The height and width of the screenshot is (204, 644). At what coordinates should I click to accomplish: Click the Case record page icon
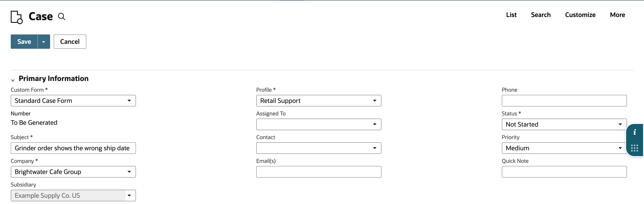(x=17, y=17)
